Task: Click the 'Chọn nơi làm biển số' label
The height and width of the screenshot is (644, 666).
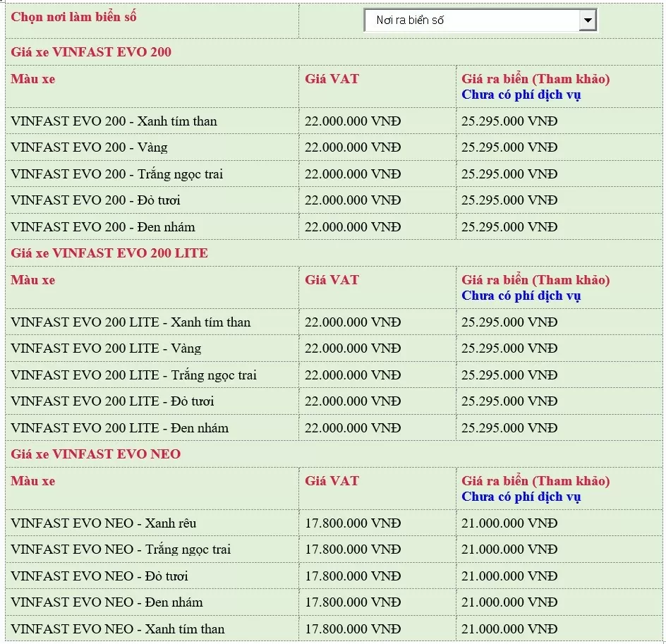Action: click(x=74, y=16)
